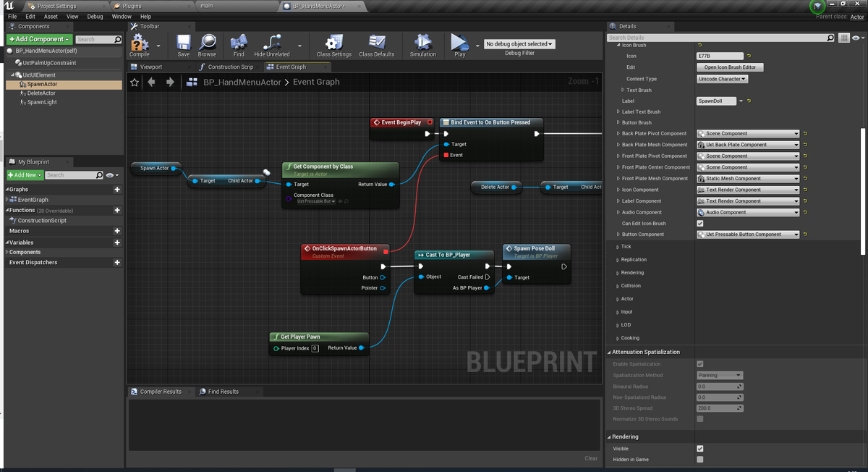Open Class Defaults
868x472 pixels.
pos(377,46)
